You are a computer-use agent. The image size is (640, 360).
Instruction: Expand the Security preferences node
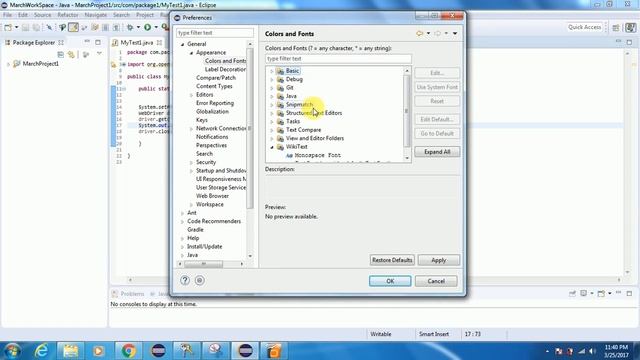(x=191, y=162)
